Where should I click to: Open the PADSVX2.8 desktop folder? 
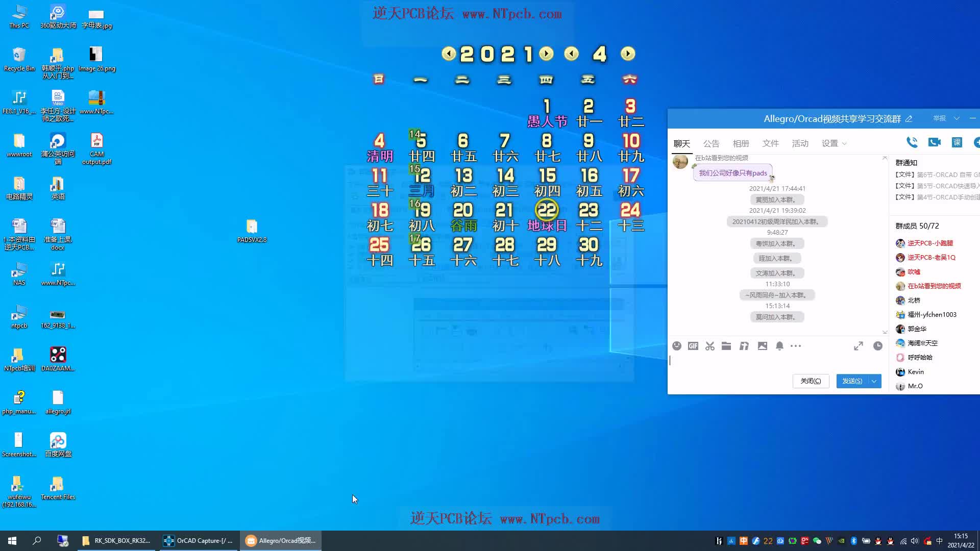(252, 231)
